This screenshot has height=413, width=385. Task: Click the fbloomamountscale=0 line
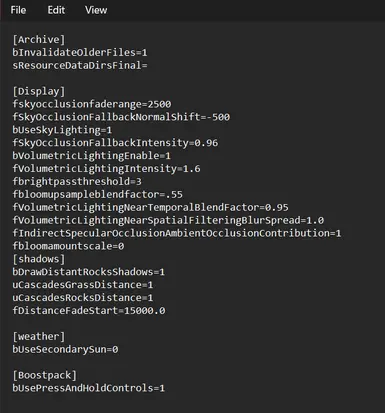pyautogui.click(x=68, y=246)
